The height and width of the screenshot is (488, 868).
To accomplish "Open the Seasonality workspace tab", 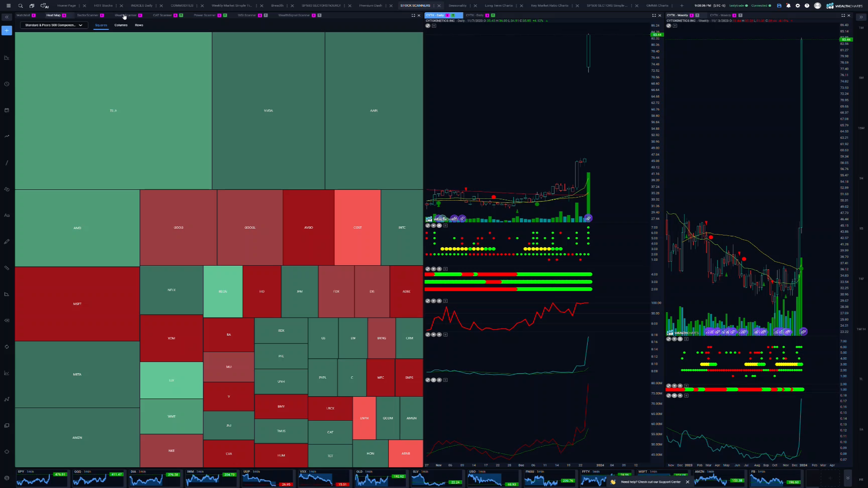I will click(x=458, y=6).
